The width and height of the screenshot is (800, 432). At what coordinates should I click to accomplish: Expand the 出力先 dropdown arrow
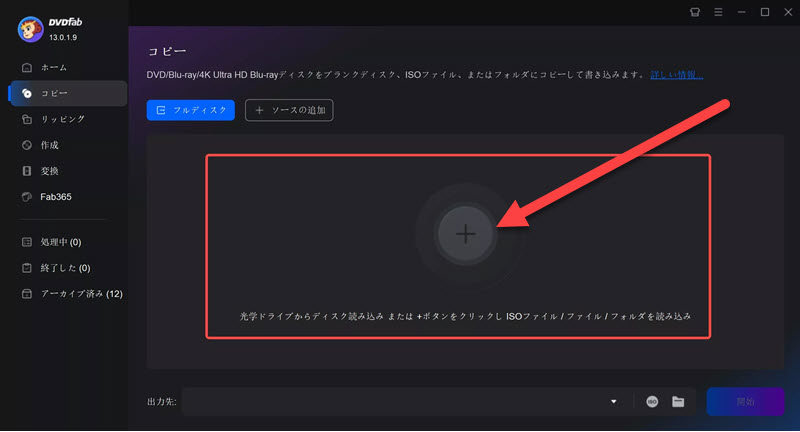point(614,402)
